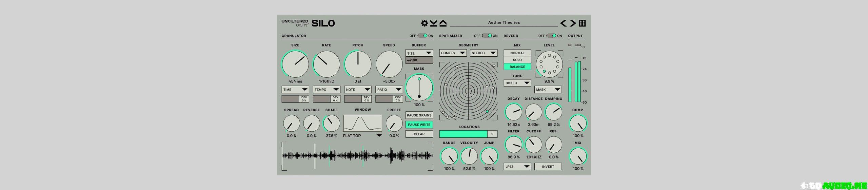Toggle the filter Invert button
868x190 pixels.
(x=548, y=167)
